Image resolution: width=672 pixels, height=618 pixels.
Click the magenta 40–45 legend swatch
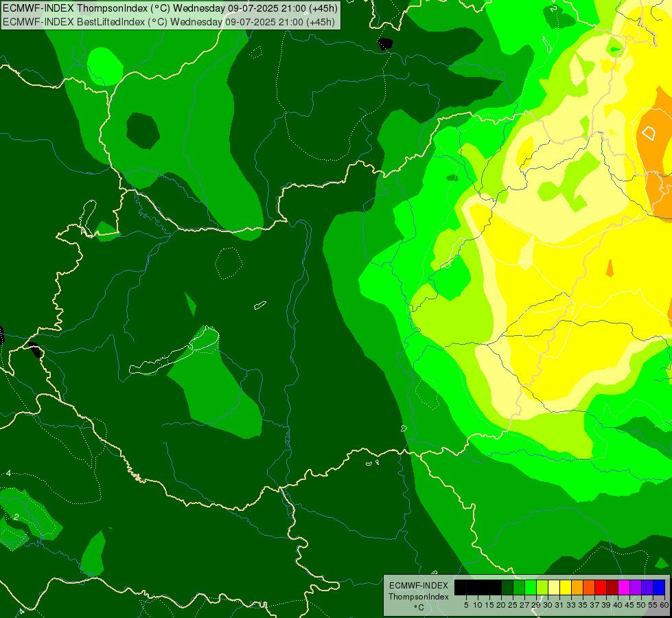click(x=624, y=587)
